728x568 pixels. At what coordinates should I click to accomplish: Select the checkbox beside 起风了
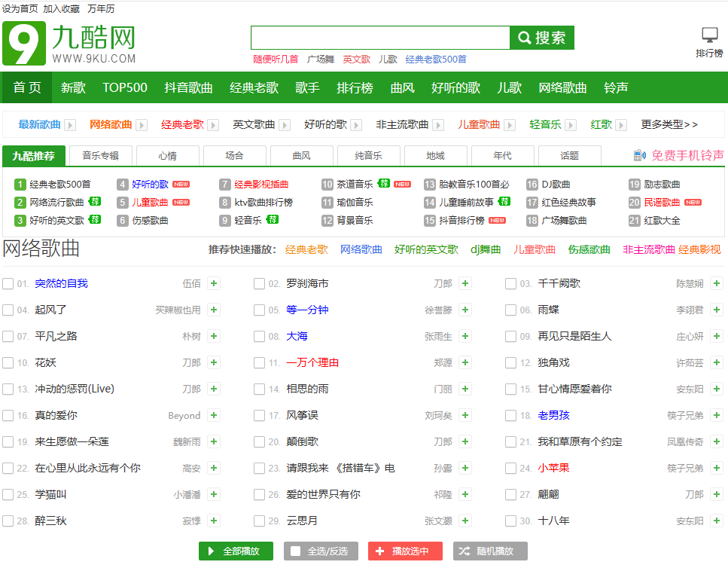[x=8, y=310]
